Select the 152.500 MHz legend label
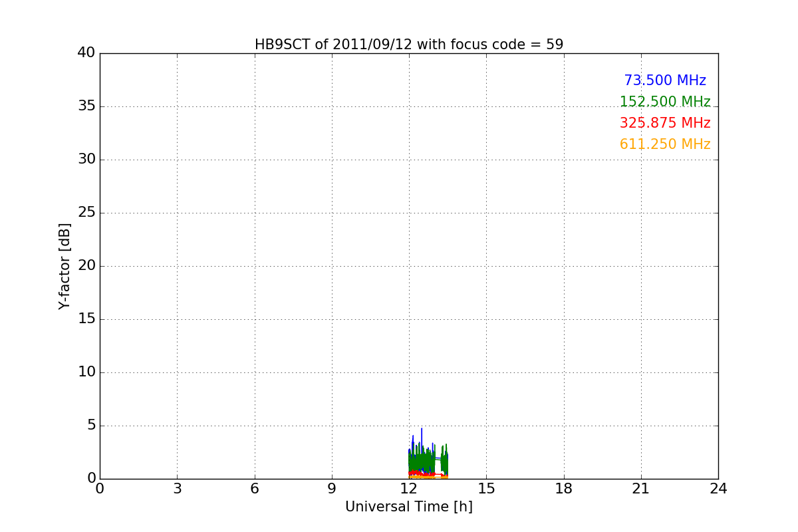This screenshot has width=798, height=532. tap(665, 102)
